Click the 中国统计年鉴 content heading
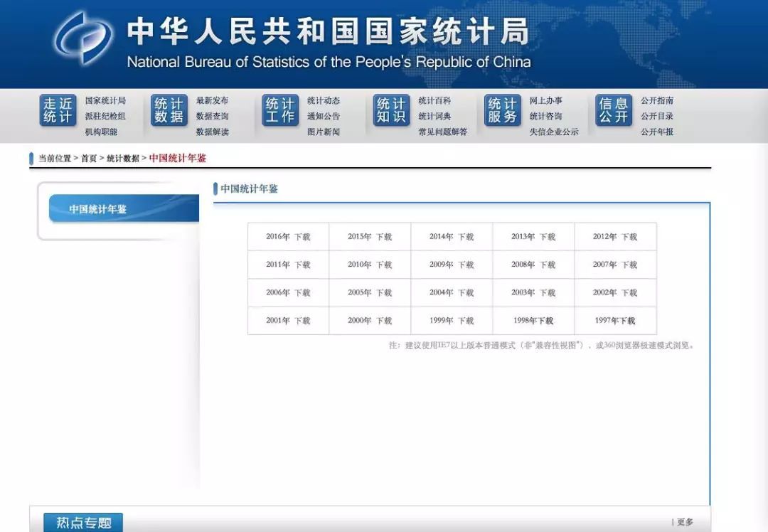 (x=249, y=189)
